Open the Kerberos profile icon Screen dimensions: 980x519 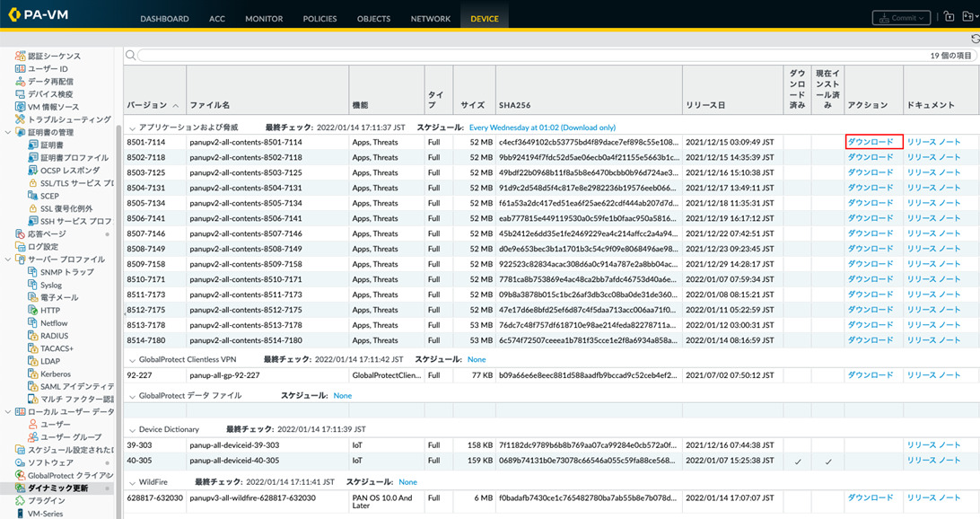[33, 374]
